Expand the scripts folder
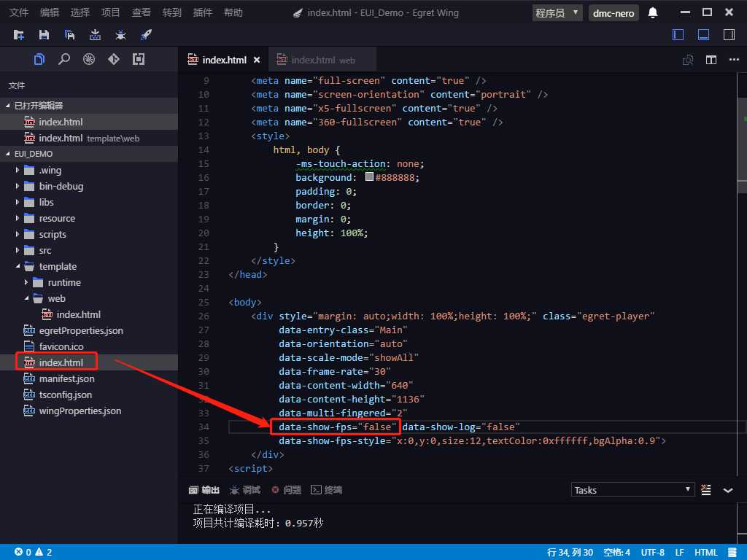This screenshot has width=747, height=560. pos(18,234)
